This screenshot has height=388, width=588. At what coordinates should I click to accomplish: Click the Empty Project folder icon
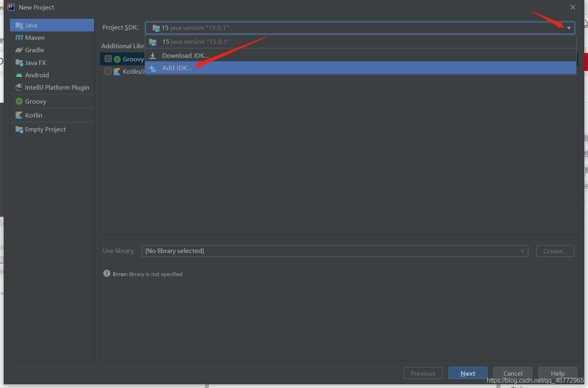click(19, 129)
